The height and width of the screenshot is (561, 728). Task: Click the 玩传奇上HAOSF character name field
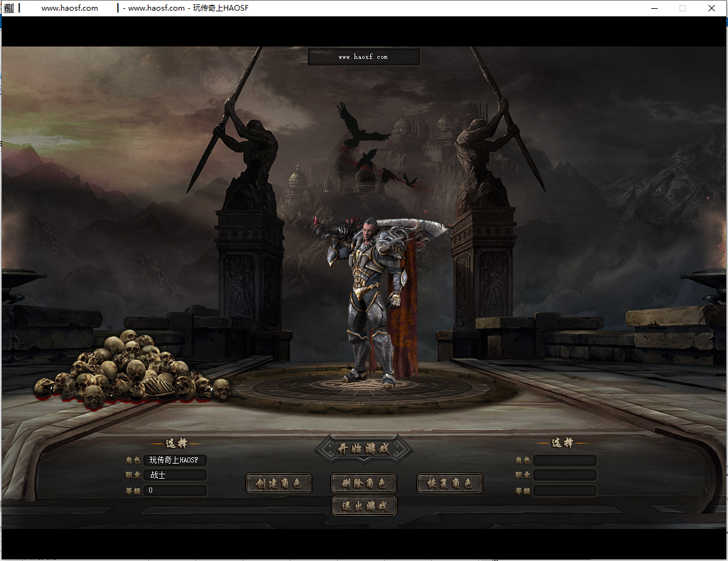(175, 460)
